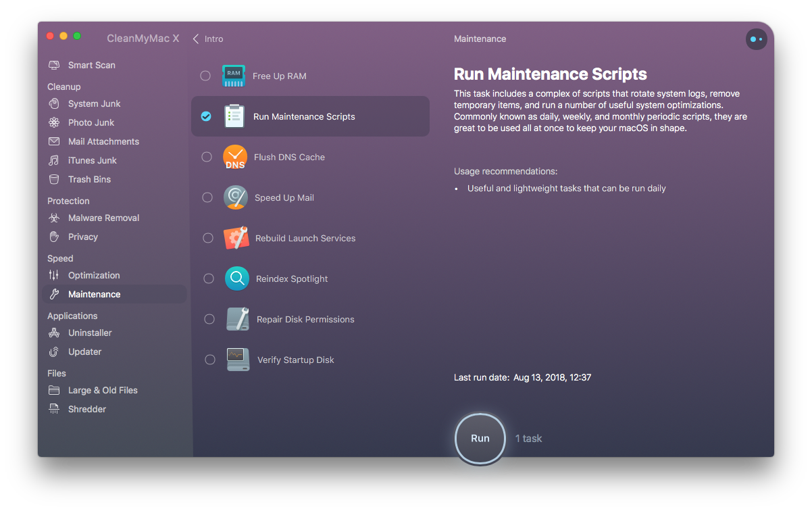Screen dimensions: 812x511
Task: Enable the Reindex Spotlight checkbox
Action: tap(209, 278)
